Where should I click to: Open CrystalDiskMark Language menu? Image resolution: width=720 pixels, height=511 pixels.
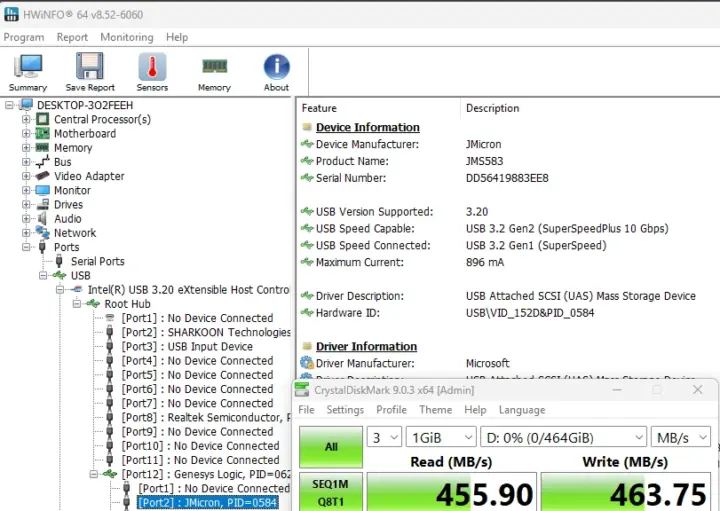[522, 410]
